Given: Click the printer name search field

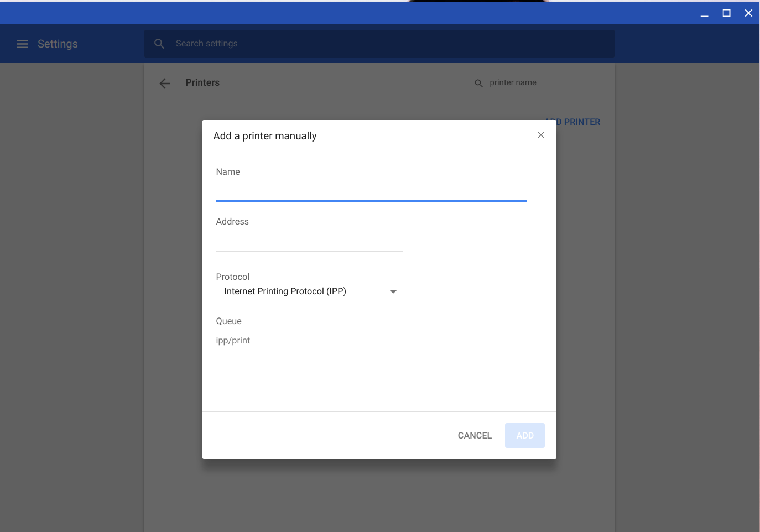Looking at the screenshot, I should click(x=544, y=83).
